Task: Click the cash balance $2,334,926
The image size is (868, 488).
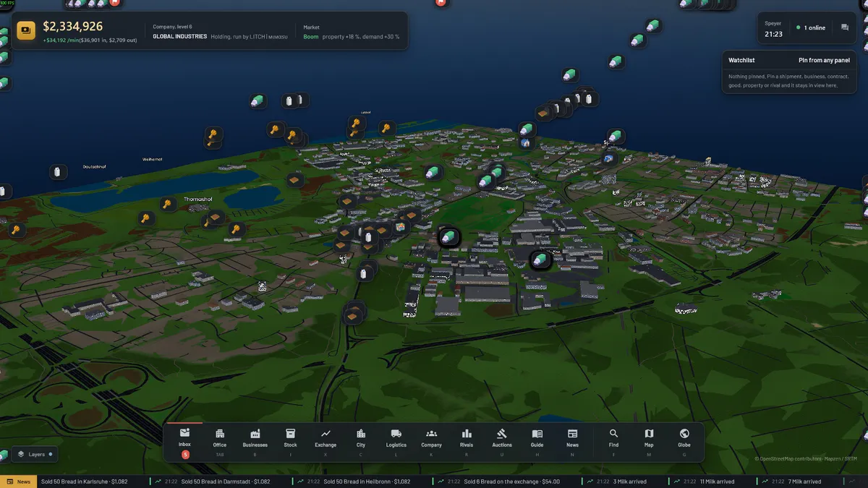Action: tap(72, 26)
